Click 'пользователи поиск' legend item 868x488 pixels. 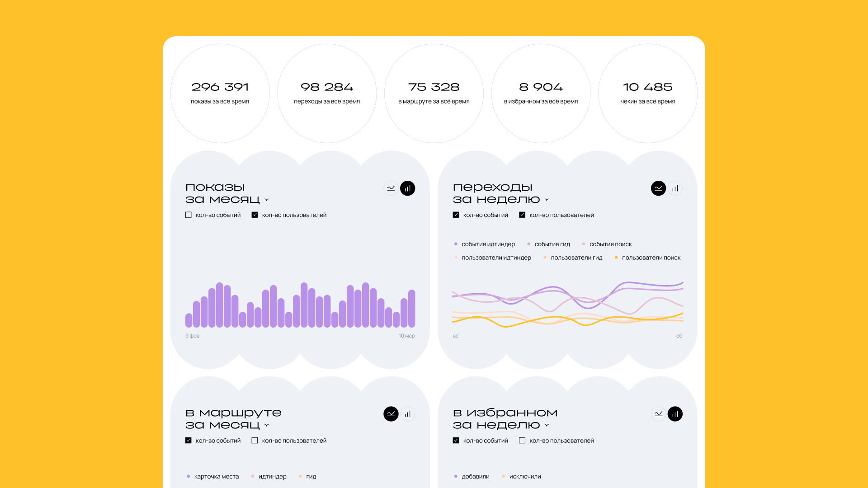tap(651, 258)
